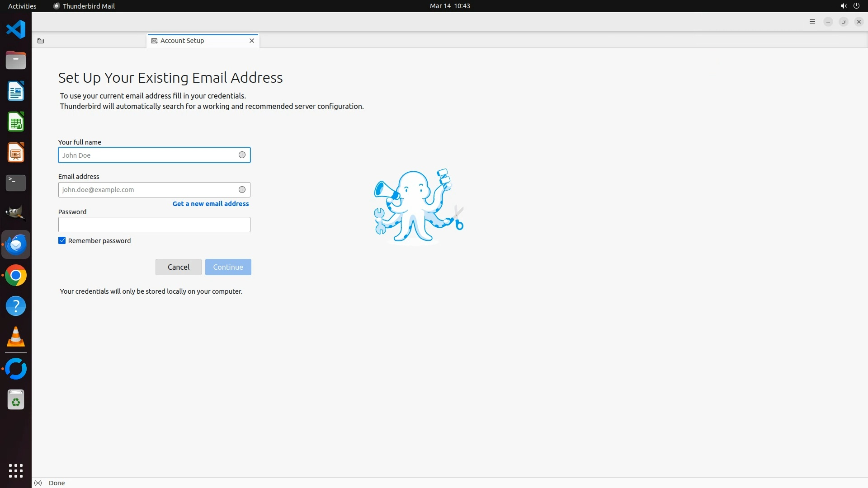Launch VLC media player from the dock

(x=16, y=337)
